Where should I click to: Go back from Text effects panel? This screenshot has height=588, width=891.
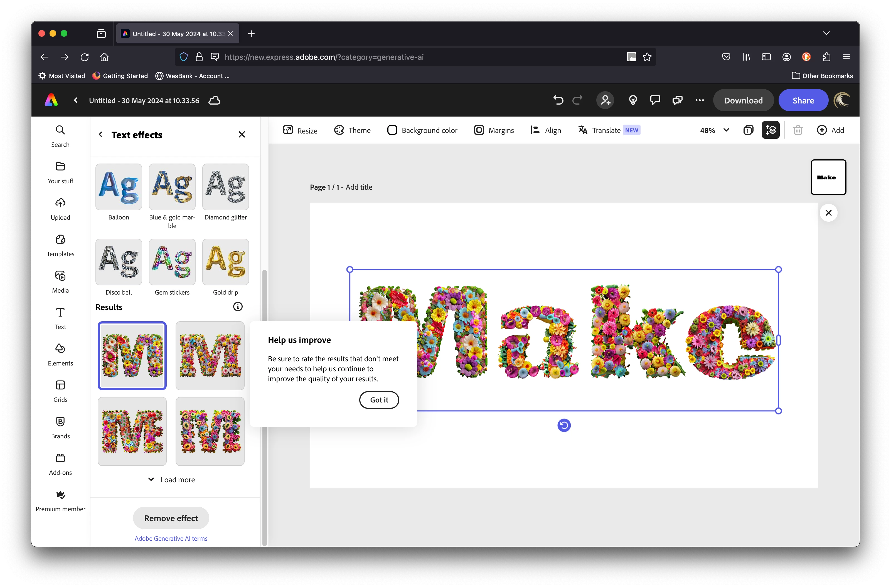pos(100,135)
